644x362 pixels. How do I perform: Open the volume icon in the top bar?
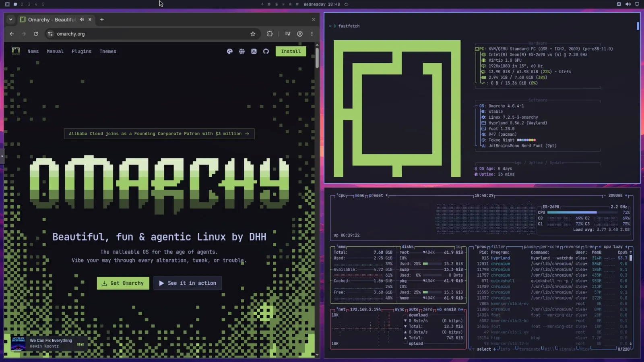pos(628,4)
